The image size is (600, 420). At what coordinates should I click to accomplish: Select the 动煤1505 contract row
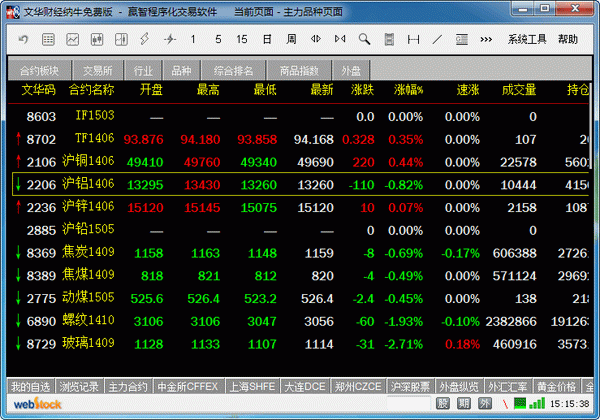(300, 298)
